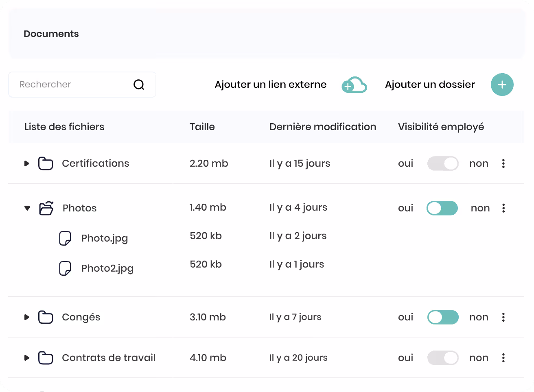Select the Certifications folder name

coord(96,163)
